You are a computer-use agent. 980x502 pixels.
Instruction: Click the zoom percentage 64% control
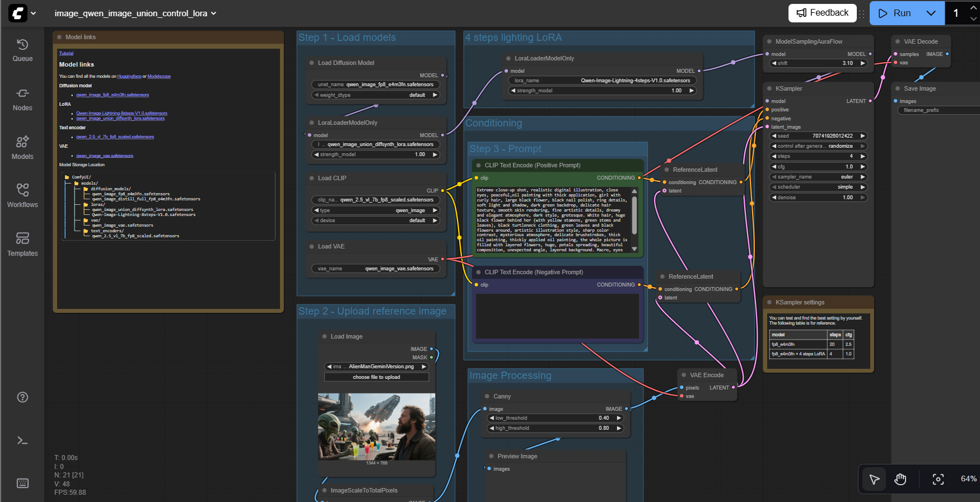(x=968, y=479)
